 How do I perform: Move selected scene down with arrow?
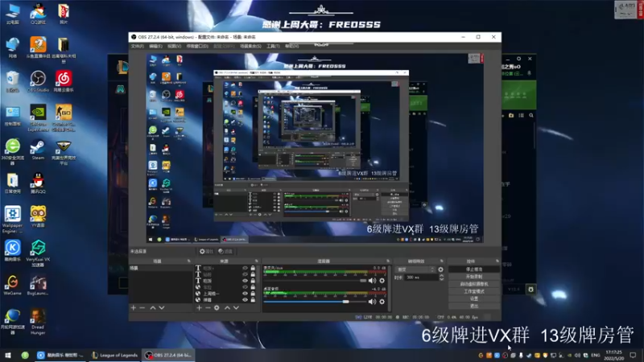[x=162, y=307]
